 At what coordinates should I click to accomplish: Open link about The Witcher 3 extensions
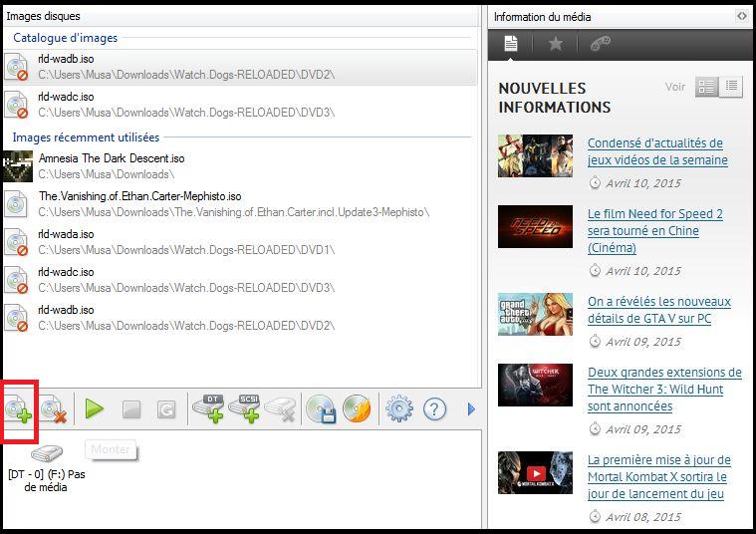tap(664, 390)
